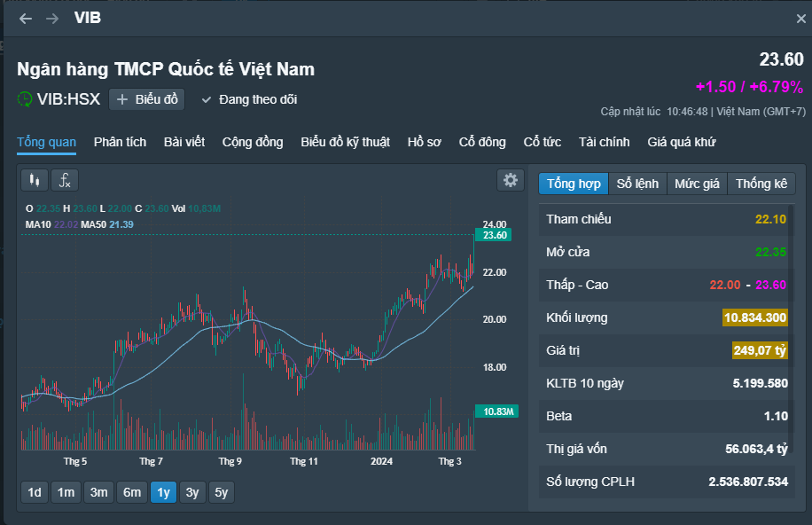Open the Cổ tức tab
812x525 pixels.
tap(543, 142)
